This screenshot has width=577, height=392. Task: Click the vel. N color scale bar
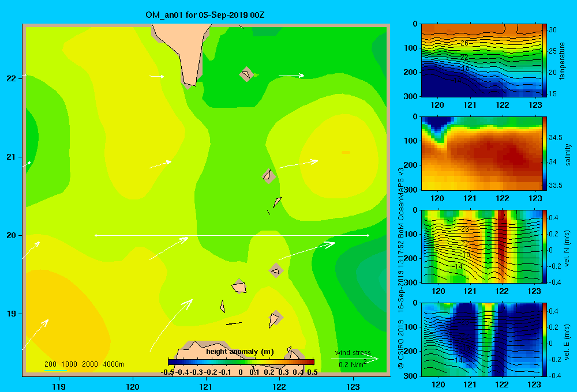tap(545, 246)
